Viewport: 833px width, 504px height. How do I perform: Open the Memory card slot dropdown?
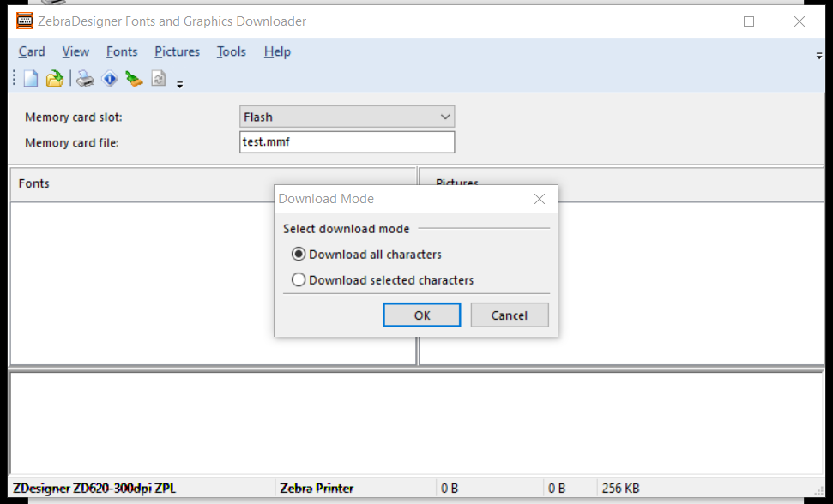pos(347,117)
